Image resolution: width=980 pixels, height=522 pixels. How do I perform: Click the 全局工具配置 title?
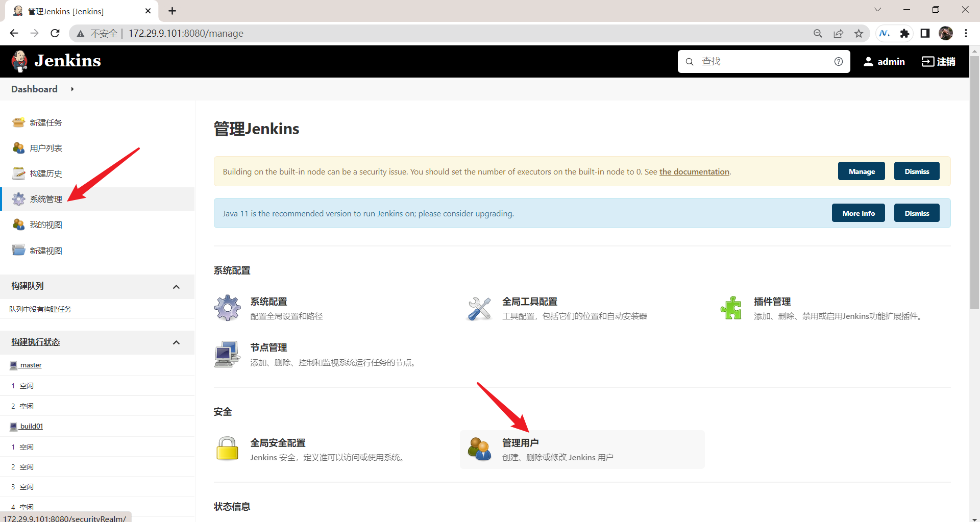click(530, 302)
